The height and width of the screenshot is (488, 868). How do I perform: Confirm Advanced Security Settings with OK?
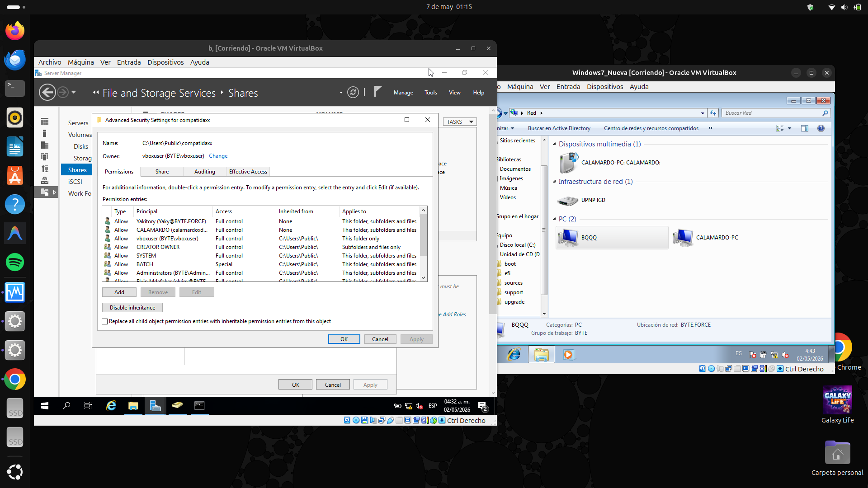tap(344, 339)
